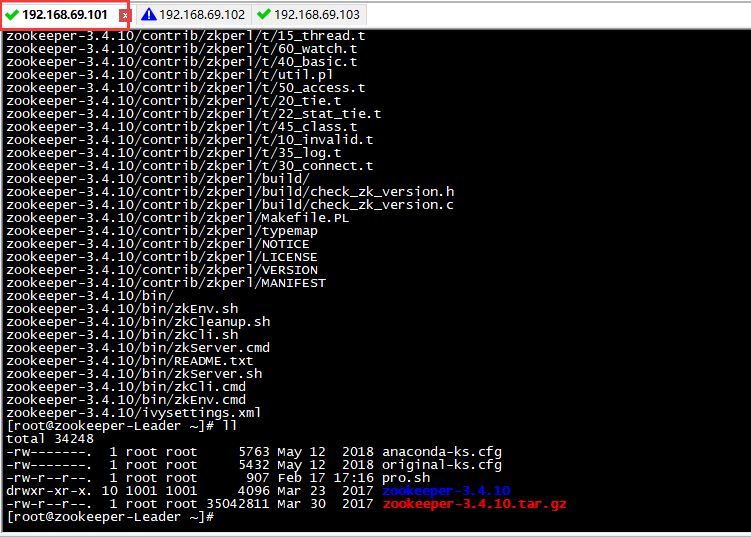Click the zookeeper-3.4.10/bin/ directory line

[90, 296]
